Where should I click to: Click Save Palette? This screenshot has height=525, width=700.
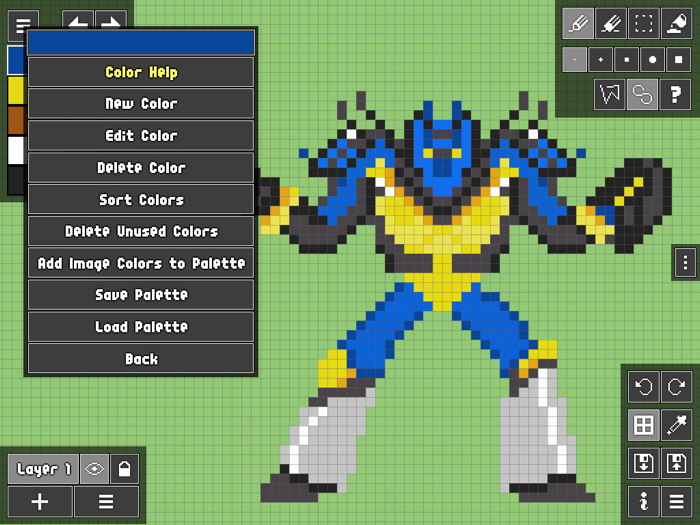tap(141, 295)
